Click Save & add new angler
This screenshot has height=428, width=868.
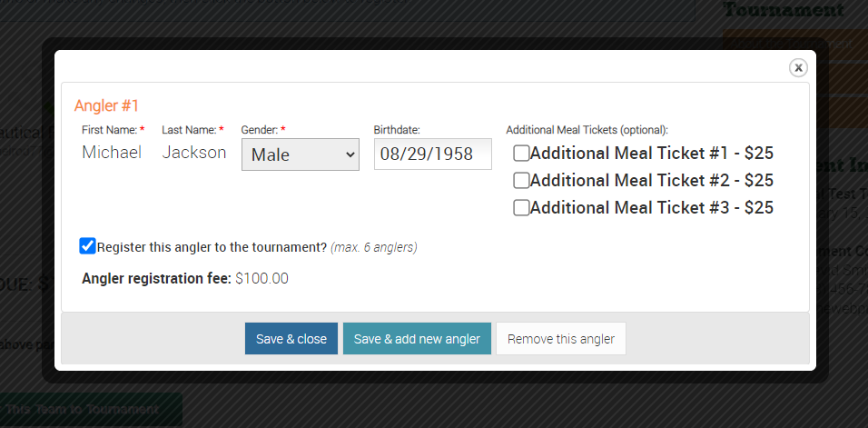click(x=417, y=339)
